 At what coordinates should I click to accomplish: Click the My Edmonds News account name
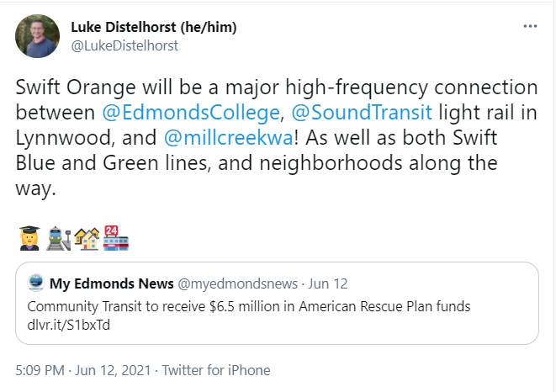(111, 283)
